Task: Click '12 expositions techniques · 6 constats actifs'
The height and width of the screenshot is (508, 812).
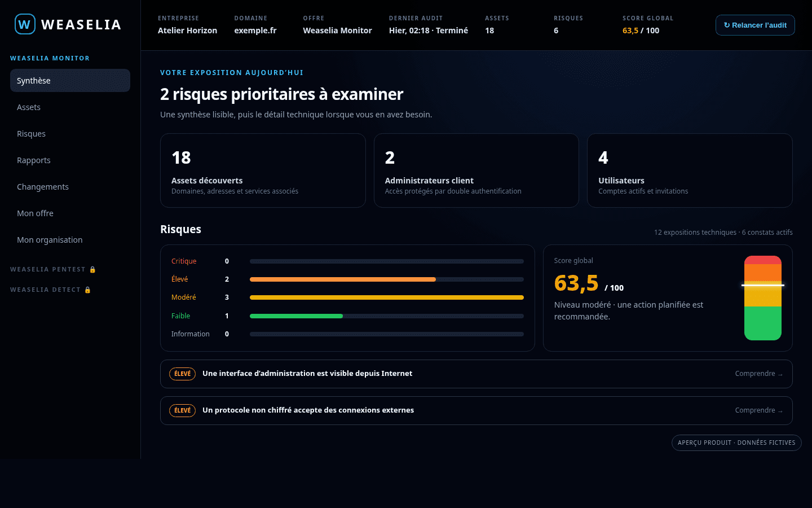Action: coord(723,233)
